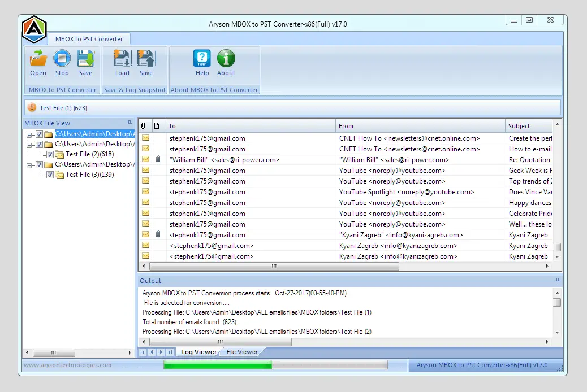Click the Save icon in MBOX to PST Converter group

[x=85, y=58]
